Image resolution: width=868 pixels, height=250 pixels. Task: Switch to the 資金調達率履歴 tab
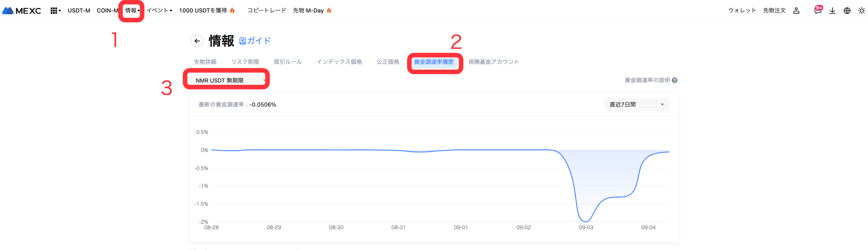(434, 62)
